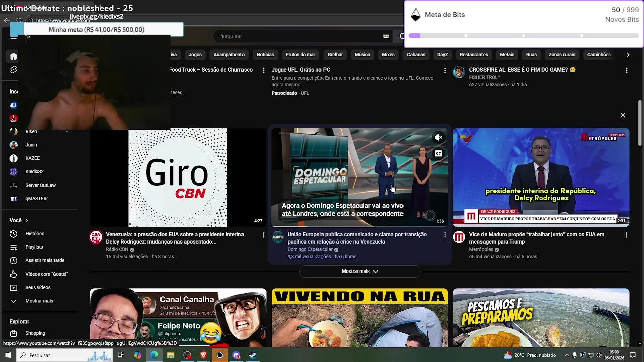Open Brave browser from the taskbar
Image resolution: width=644 pixels, height=362 pixels.
pos(203,355)
